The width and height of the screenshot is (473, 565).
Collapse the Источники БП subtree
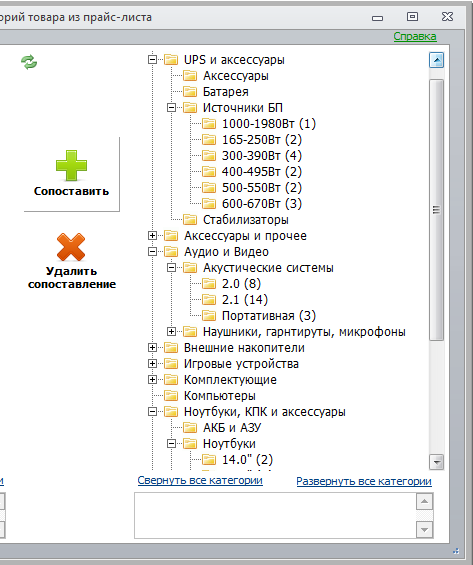(x=171, y=107)
